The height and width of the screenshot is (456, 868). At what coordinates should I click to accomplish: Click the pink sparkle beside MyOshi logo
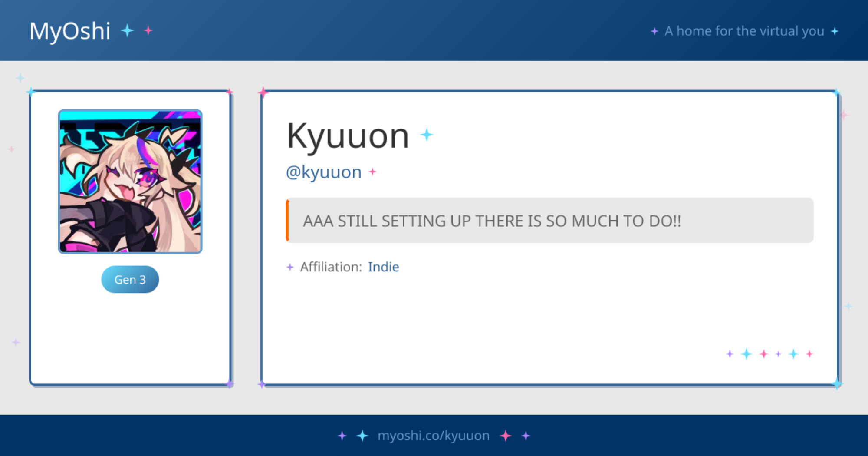click(x=148, y=30)
